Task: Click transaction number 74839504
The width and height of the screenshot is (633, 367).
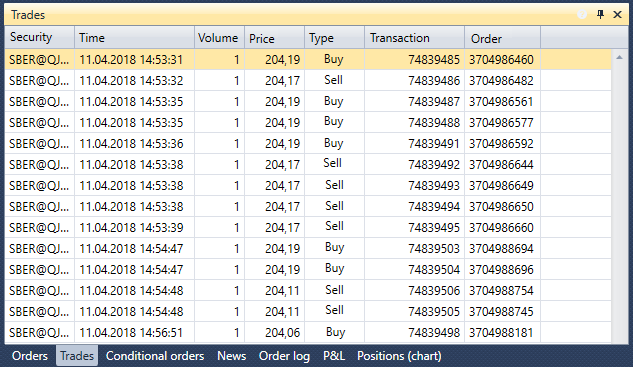Action: pyautogui.click(x=434, y=269)
